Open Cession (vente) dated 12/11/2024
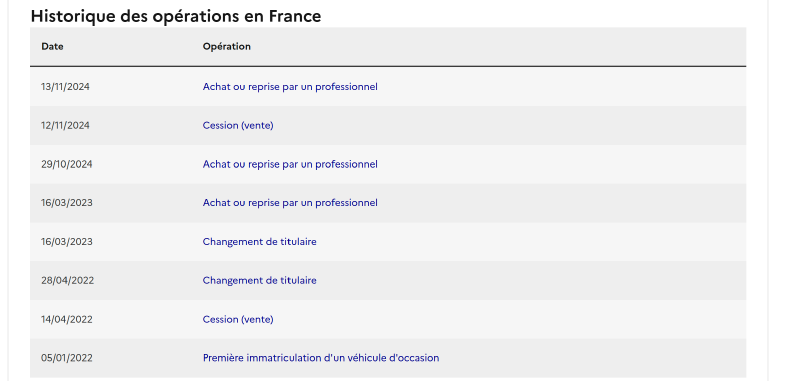Image resolution: width=800 pixels, height=381 pixels. coord(238,125)
